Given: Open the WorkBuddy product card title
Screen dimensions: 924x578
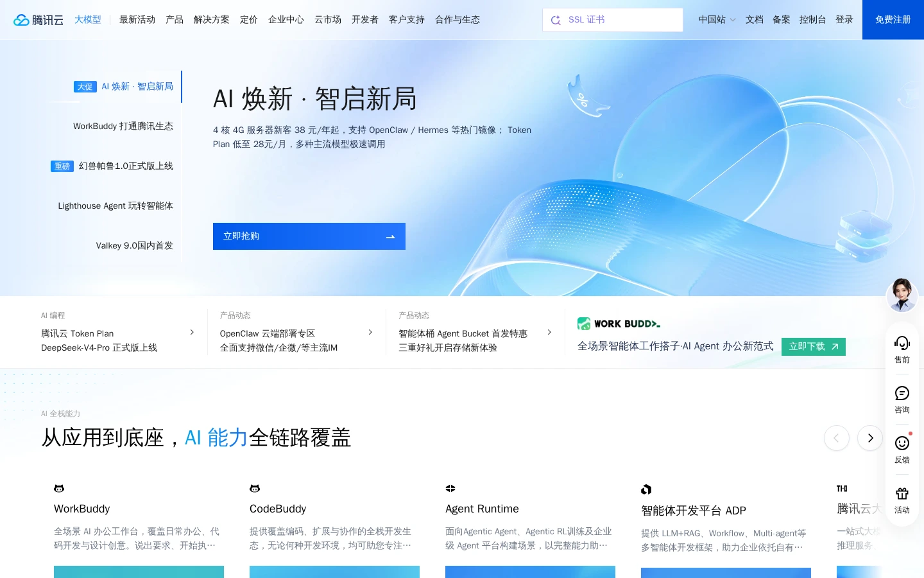Looking at the screenshot, I should click(x=82, y=509).
